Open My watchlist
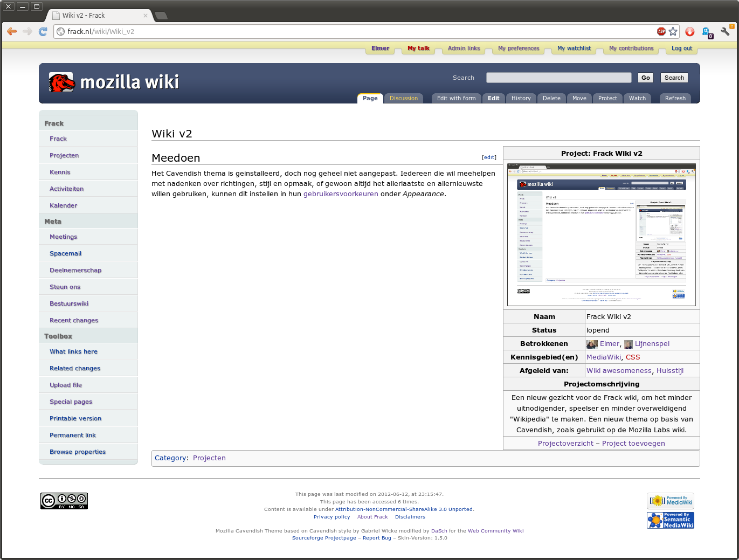739x560 pixels. [574, 49]
